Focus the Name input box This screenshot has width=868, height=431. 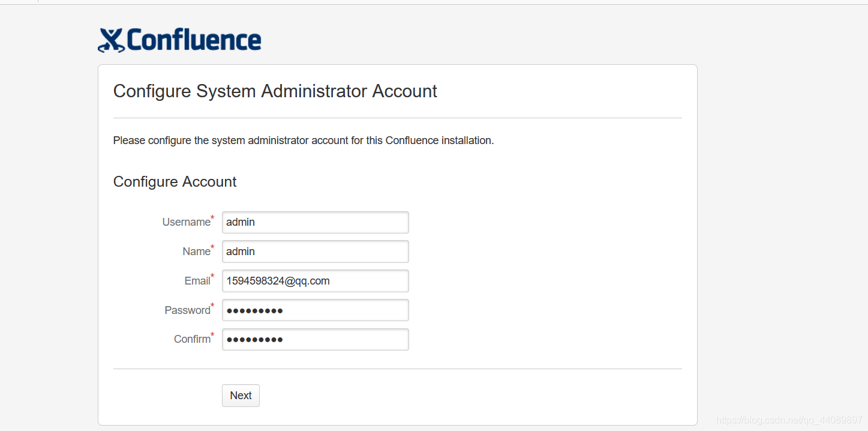click(316, 252)
